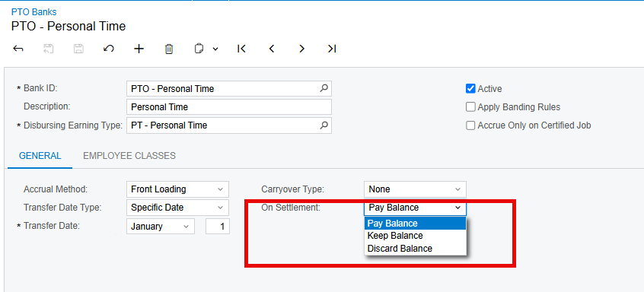Click the Bank ID search magnifier
644x292 pixels.
click(x=324, y=88)
